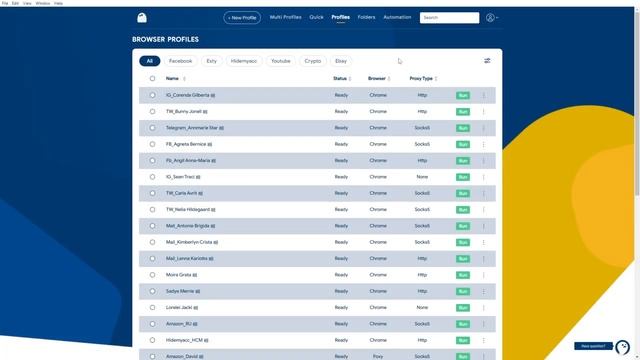The height and width of the screenshot is (360, 640).
Task: Click the + New Profile button
Action: [242, 18]
